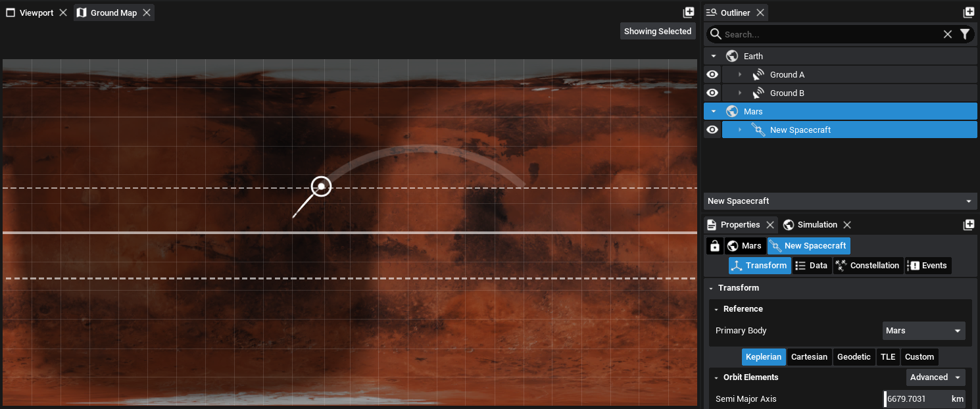Click the Showing Selected button
This screenshot has width=980, height=409.
pos(657,32)
